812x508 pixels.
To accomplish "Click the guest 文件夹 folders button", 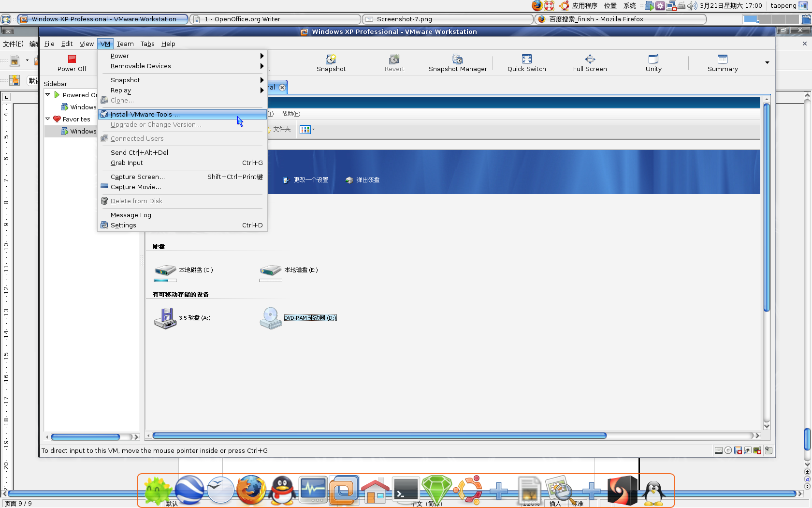I will pyautogui.click(x=278, y=129).
